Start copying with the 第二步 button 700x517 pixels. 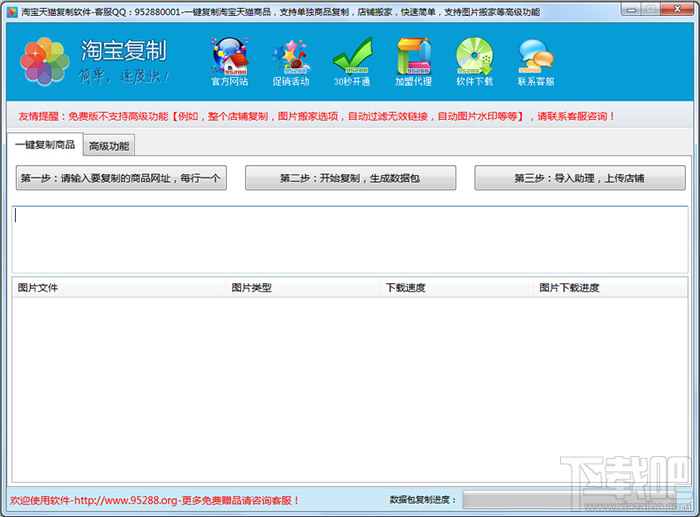(350, 178)
